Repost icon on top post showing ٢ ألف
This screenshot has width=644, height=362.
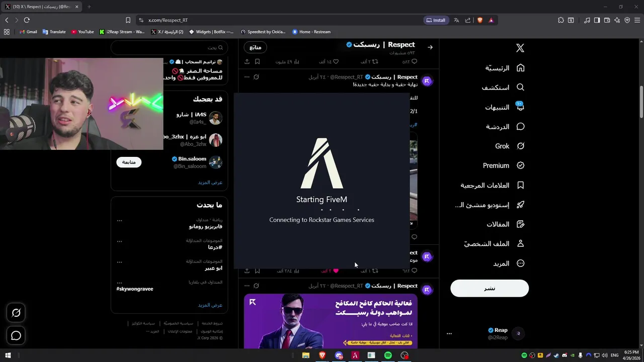pos(375,61)
